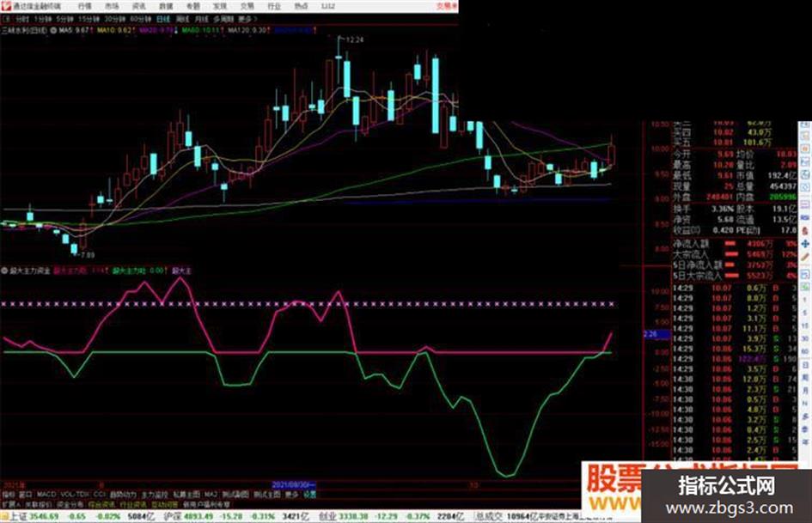Click the 沪深 4893.49 index in status bar
Image resolution: width=812 pixels, height=523 pixels.
point(188,516)
